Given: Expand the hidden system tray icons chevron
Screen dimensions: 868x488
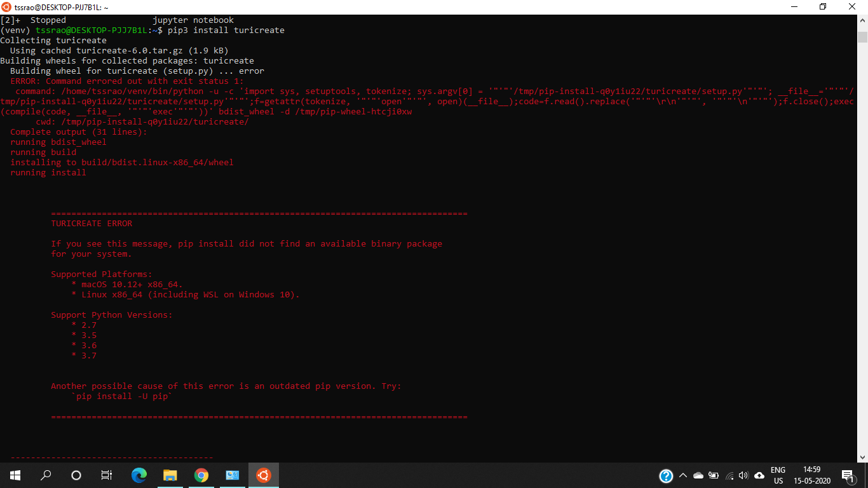Looking at the screenshot, I should coord(683,475).
